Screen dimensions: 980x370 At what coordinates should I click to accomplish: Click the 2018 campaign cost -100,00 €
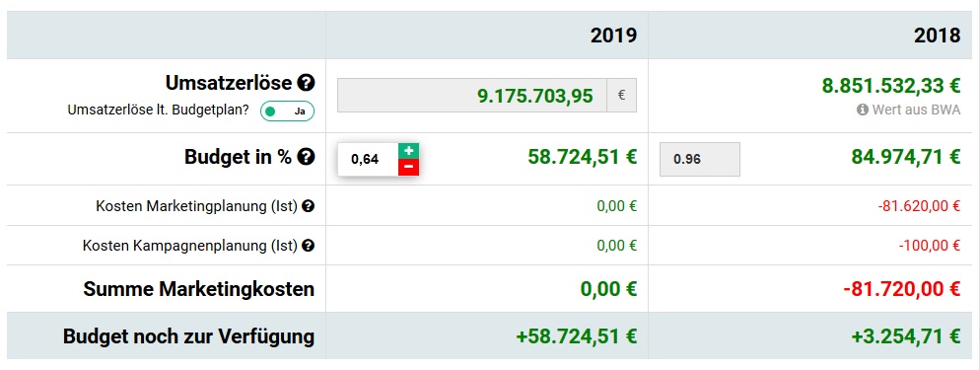pyautogui.click(x=930, y=246)
